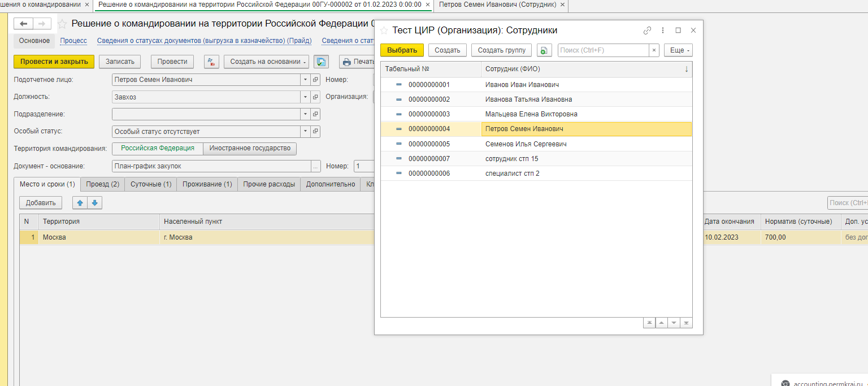Open the Создать на основании dropdown
This screenshot has width=868, height=386.
[266, 62]
